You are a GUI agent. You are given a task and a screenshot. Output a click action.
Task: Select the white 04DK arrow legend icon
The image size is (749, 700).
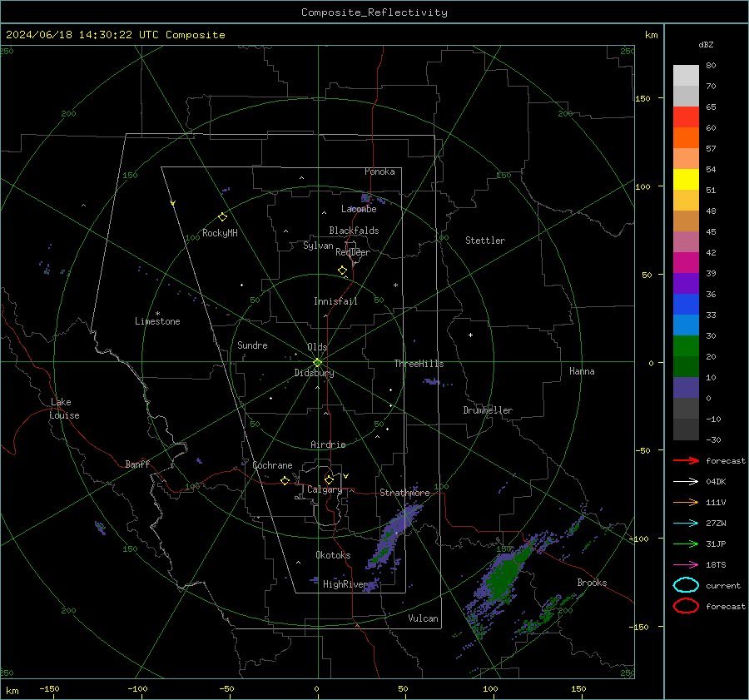tap(686, 481)
